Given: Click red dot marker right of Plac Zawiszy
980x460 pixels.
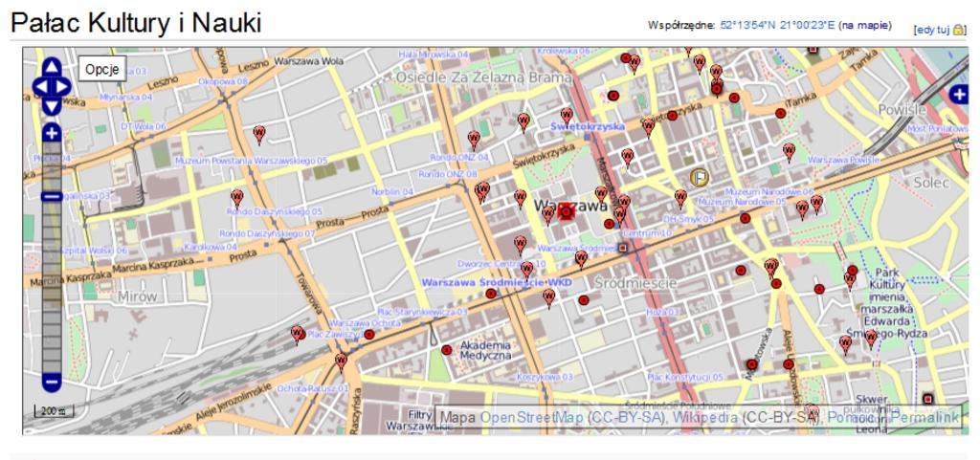Looking at the screenshot, I should click(369, 335).
